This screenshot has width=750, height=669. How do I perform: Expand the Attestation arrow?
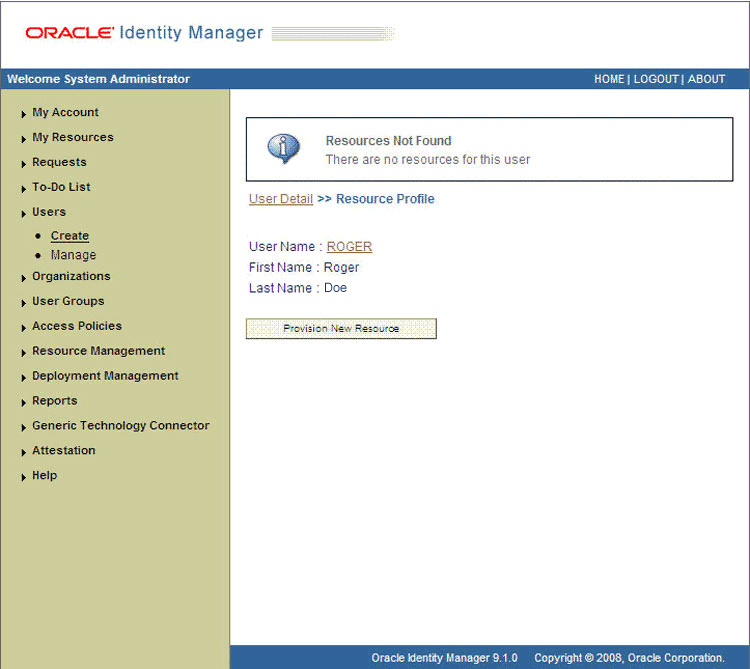coord(23,452)
